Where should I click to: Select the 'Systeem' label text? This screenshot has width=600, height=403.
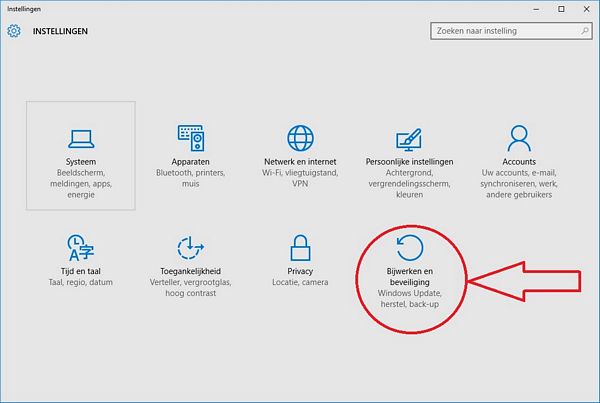(x=81, y=162)
